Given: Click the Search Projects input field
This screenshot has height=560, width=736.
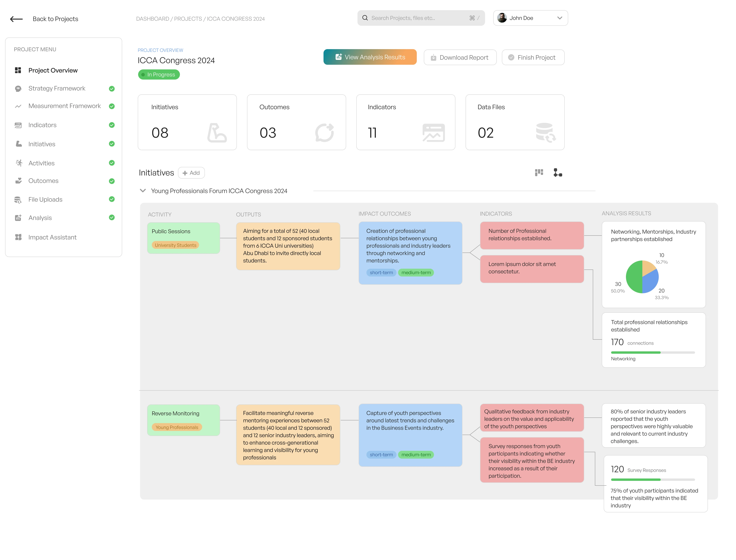Looking at the screenshot, I should tap(421, 18).
